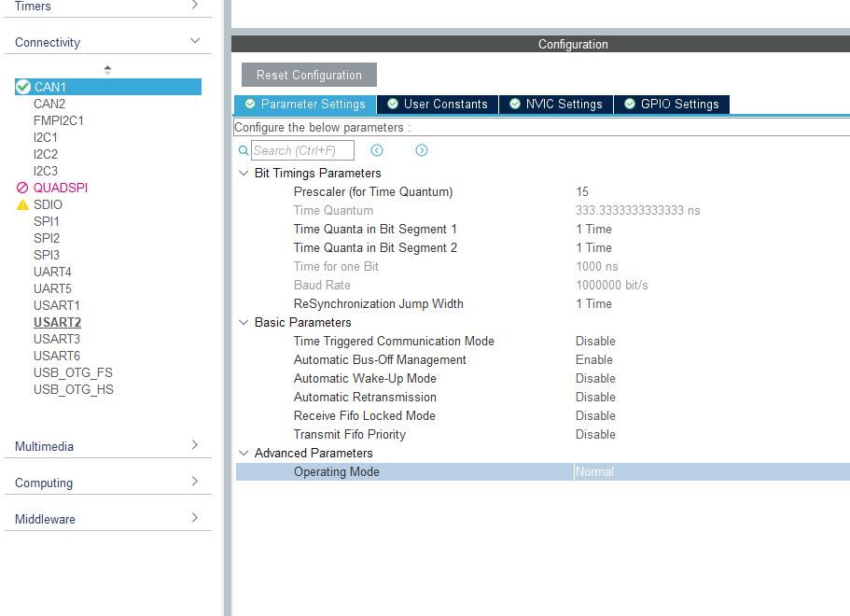850x616 pixels.
Task: Select QUADSPI peripheral
Action: [61, 188]
